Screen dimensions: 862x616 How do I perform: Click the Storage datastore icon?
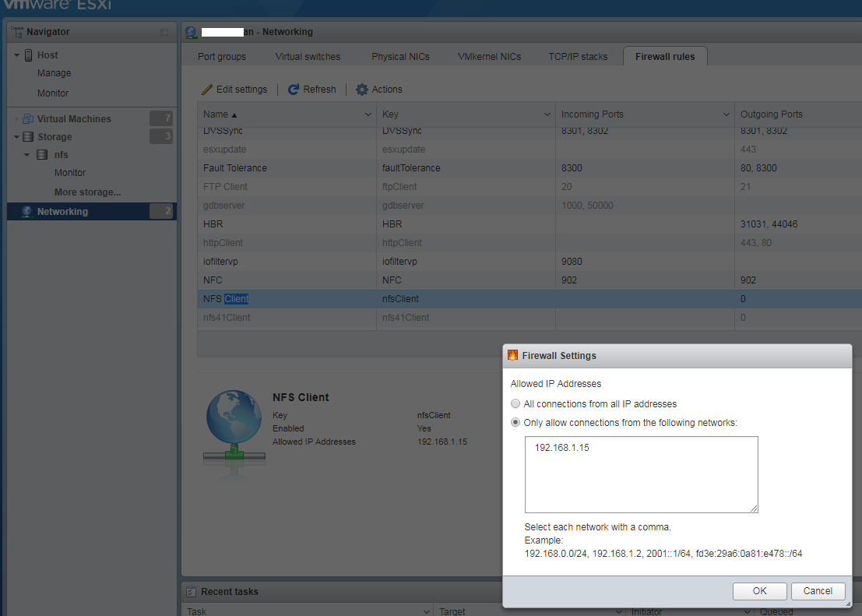tap(28, 137)
